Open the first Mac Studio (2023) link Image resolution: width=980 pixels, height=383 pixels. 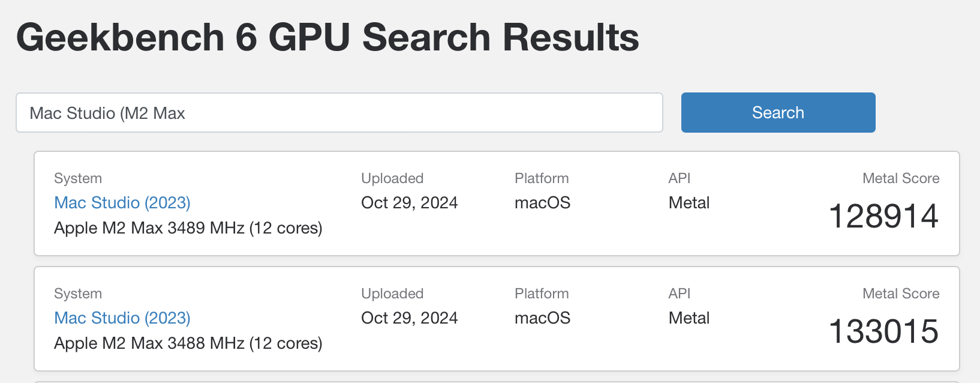122,202
